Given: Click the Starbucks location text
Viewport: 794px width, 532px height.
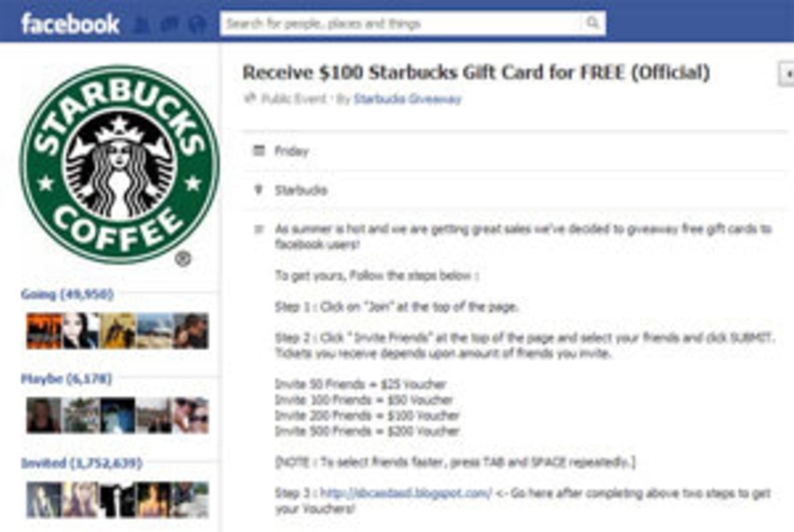Looking at the screenshot, I should (301, 190).
